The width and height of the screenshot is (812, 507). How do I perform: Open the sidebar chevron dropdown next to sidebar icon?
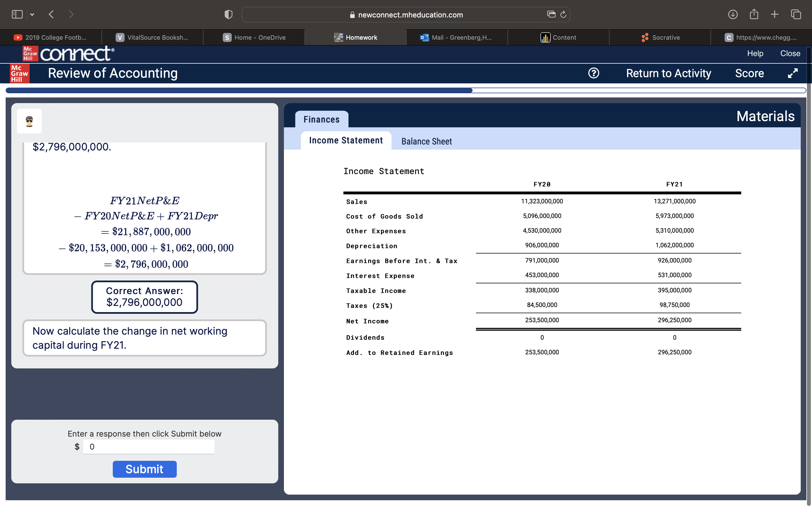coord(32,14)
